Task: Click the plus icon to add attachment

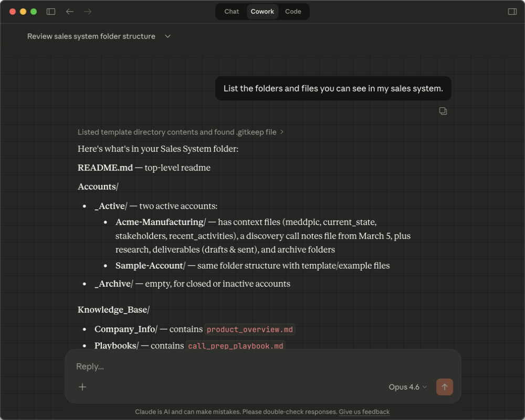Action: click(82, 387)
